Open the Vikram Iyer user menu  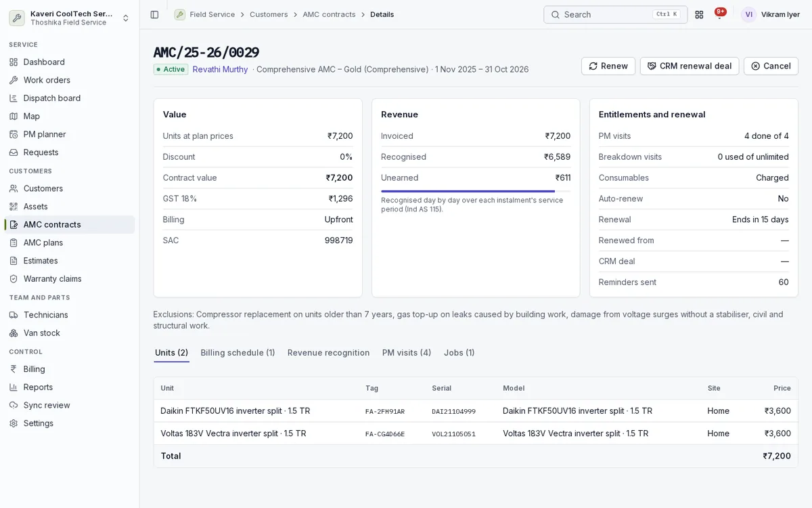(771, 14)
